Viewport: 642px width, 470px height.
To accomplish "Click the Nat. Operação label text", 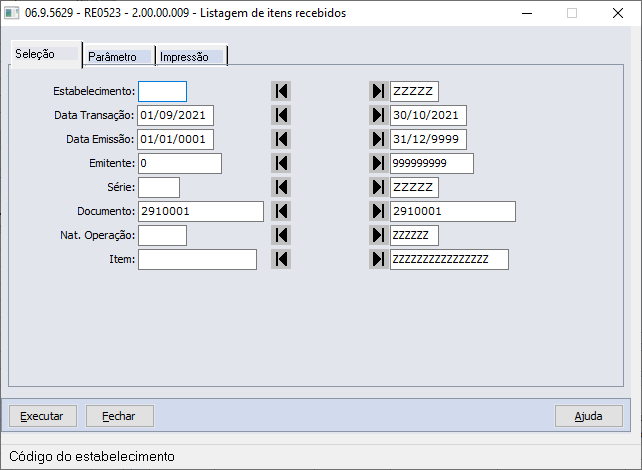I will [x=97, y=235].
